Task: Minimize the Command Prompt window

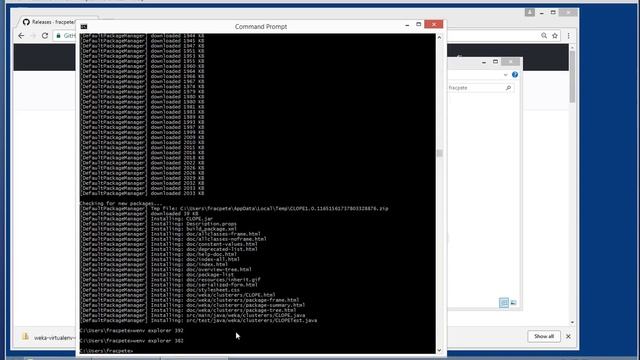Action: tap(407, 25)
